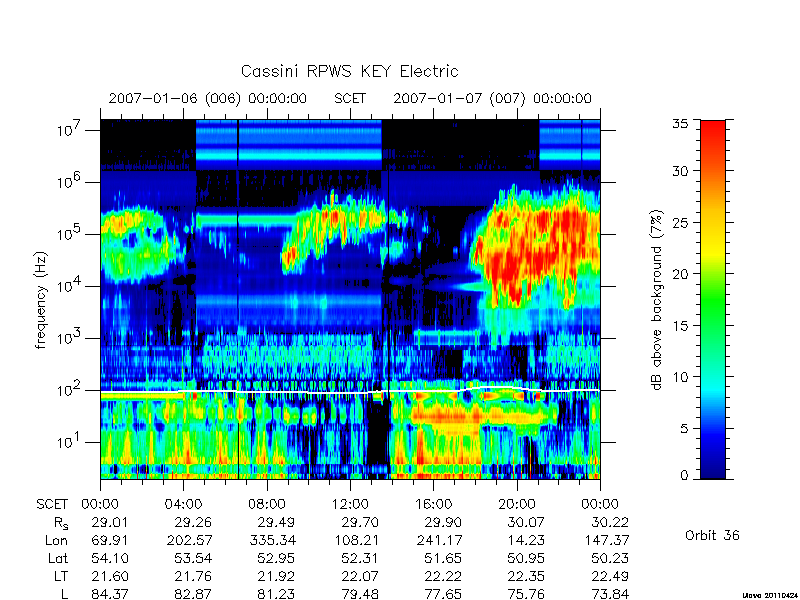Click the Lat value '52.31'
Image resolution: width=800 pixels, height=600 pixels.
click(360, 558)
